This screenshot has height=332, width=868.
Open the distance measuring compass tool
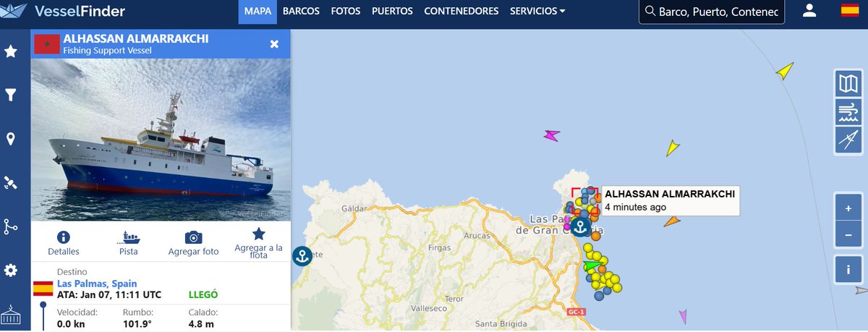[x=847, y=139]
